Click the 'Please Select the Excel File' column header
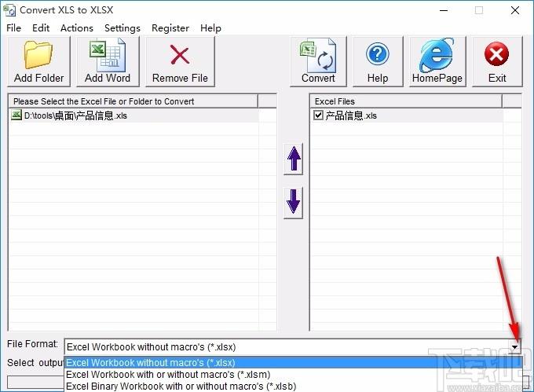Image resolution: width=534 pixels, height=392 pixels. coord(133,101)
